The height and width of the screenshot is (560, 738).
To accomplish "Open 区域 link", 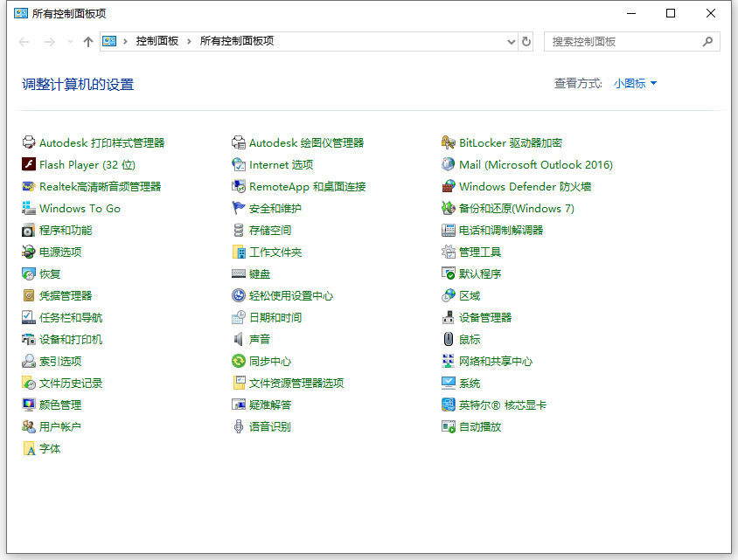I will click(x=470, y=296).
